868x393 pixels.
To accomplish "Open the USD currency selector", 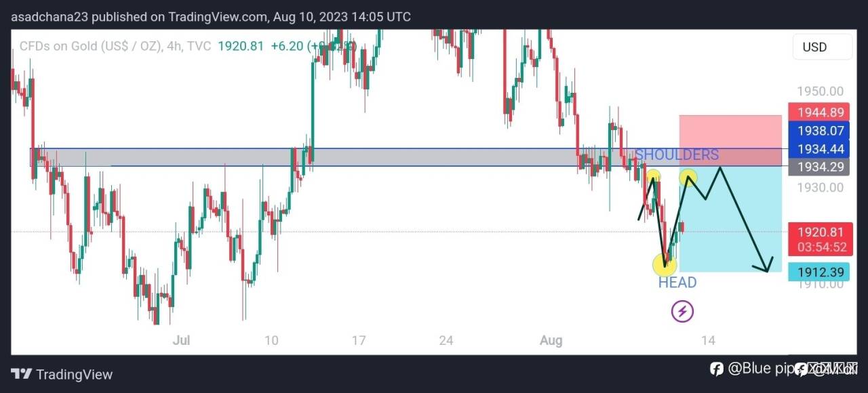I will click(x=823, y=47).
